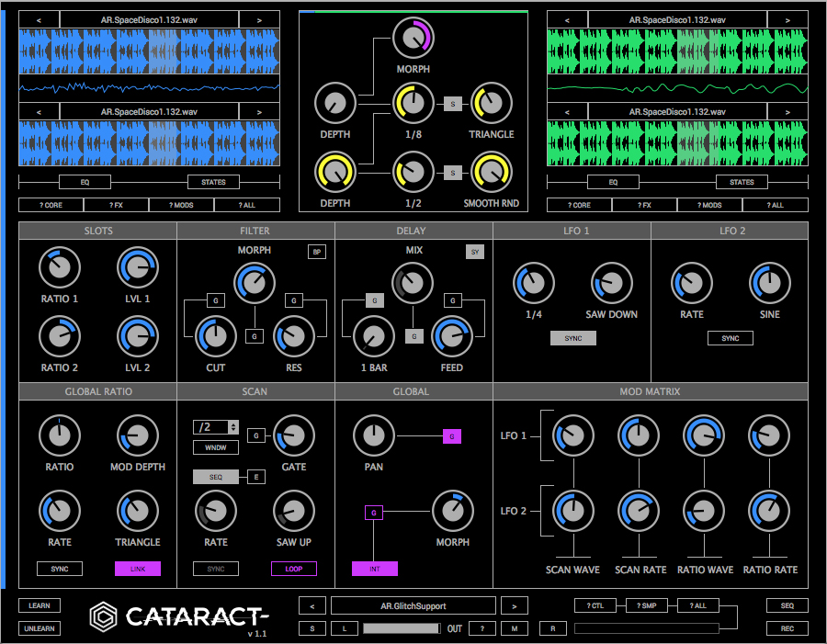827x644 pixels.
Task: Open the EQ tab under blue slots
Action: pos(85,182)
